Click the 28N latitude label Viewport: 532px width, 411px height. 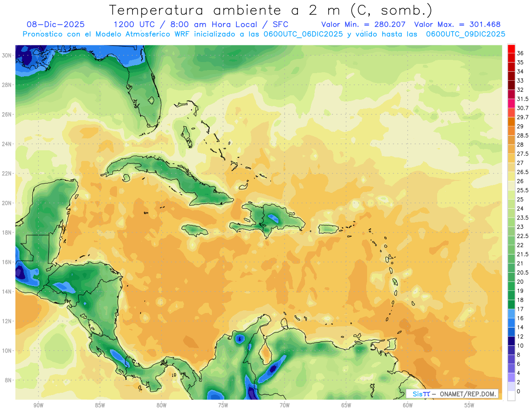tap(8, 85)
